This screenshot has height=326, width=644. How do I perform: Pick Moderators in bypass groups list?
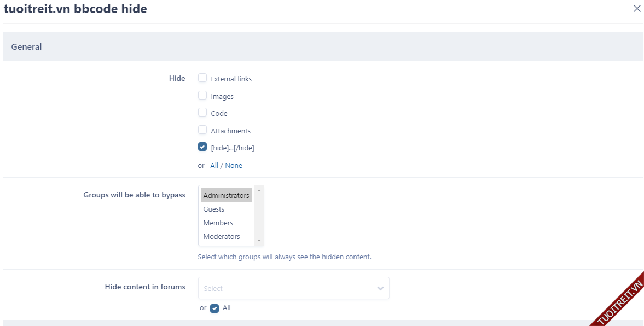click(x=222, y=237)
